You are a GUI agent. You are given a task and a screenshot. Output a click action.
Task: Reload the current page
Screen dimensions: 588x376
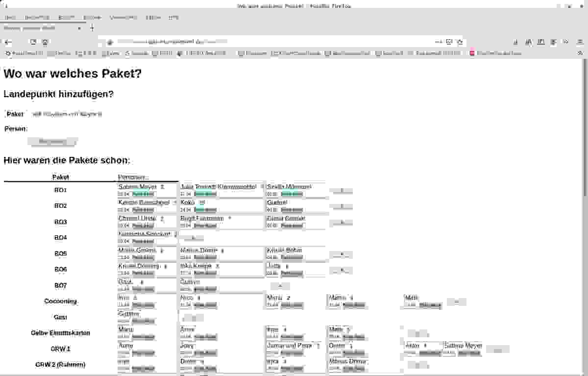click(x=33, y=42)
